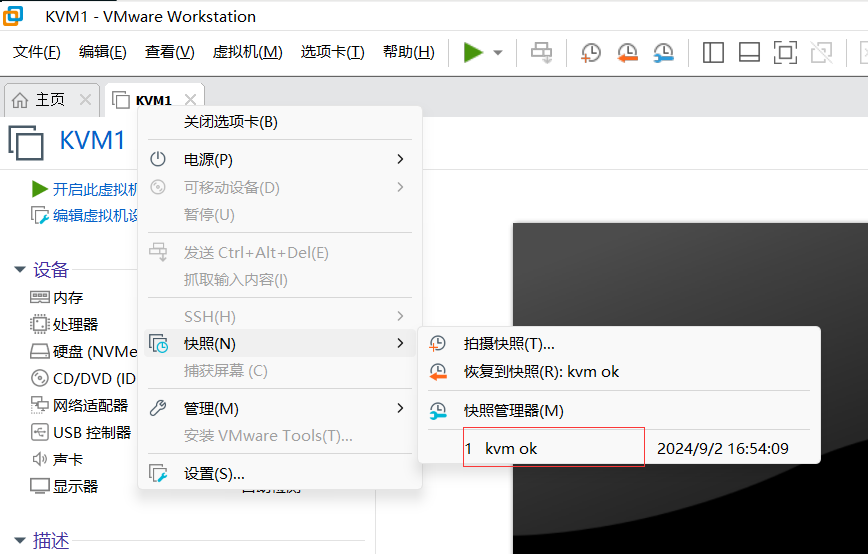
Task: Click the 恢复到快照 icon in submenu
Action: pyautogui.click(x=438, y=371)
